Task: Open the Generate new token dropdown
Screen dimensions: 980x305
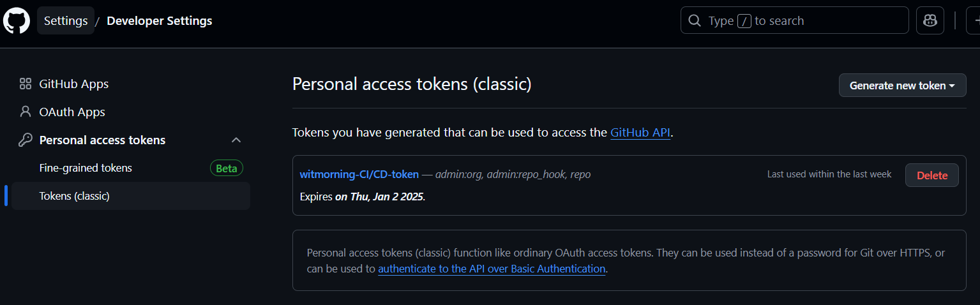Action: (x=902, y=86)
